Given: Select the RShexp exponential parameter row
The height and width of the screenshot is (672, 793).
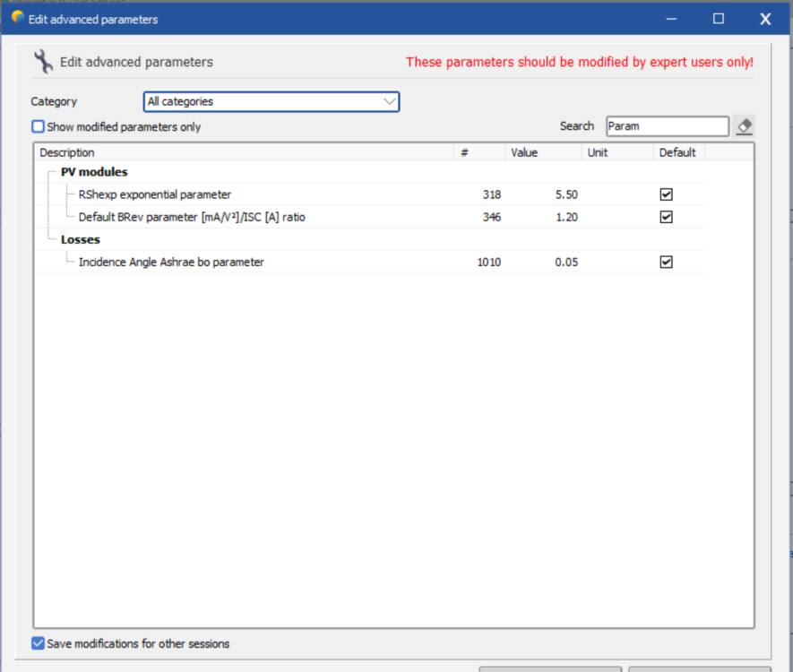Looking at the screenshot, I should [x=154, y=194].
